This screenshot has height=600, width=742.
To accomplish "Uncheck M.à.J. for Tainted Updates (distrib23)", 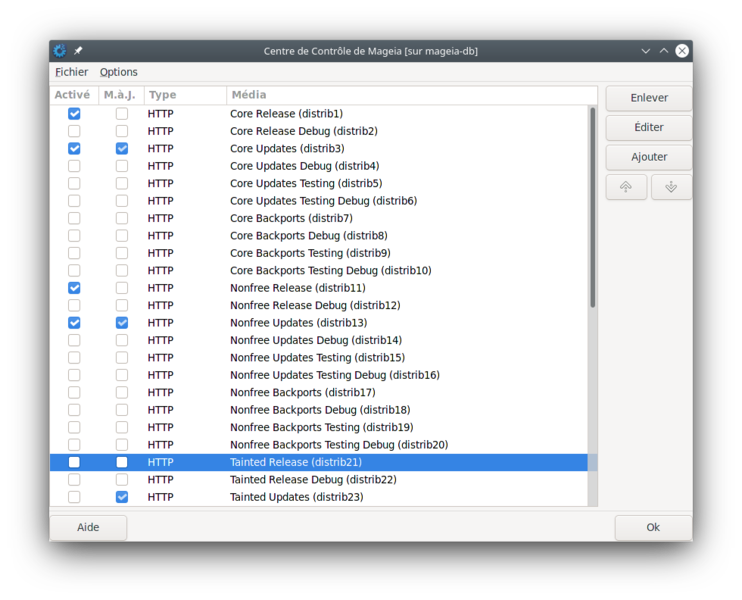I will pyautogui.click(x=122, y=497).
